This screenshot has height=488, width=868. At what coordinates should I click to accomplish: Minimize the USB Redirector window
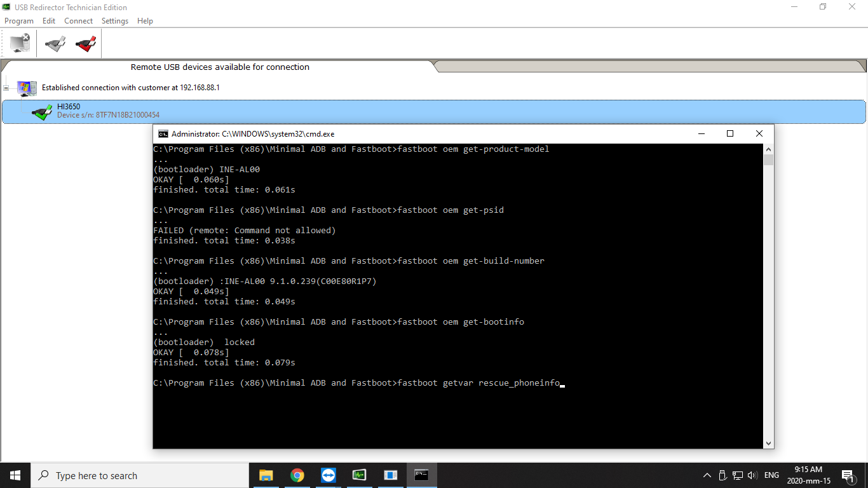coord(794,7)
